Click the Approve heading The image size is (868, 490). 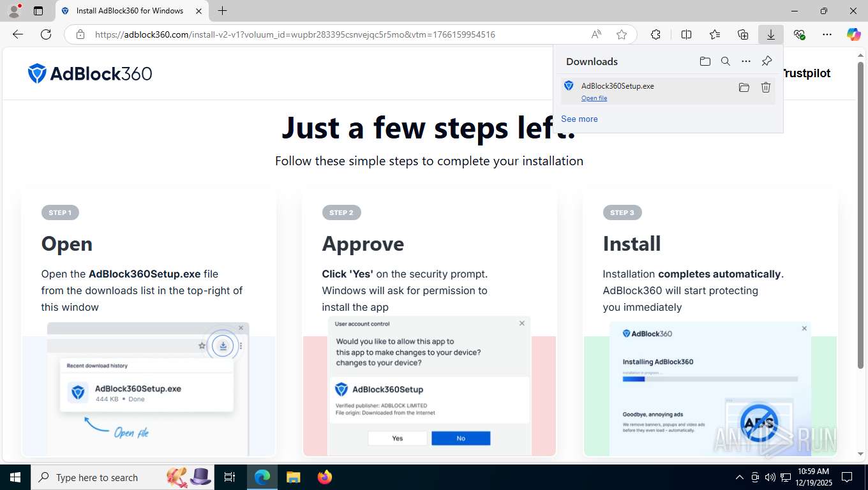tap(363, 244)
